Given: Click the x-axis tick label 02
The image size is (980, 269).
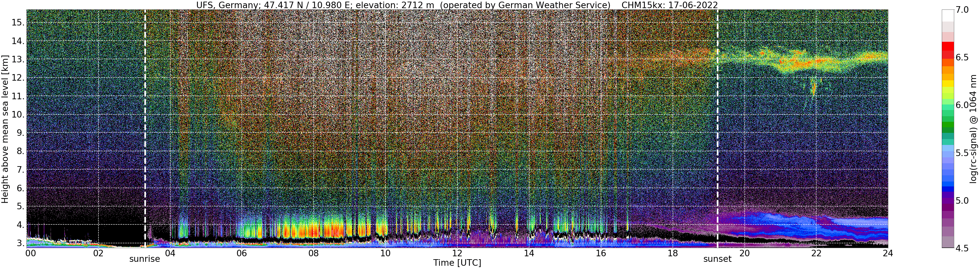Looking at the screenshot, I should [x=98, y=254].
